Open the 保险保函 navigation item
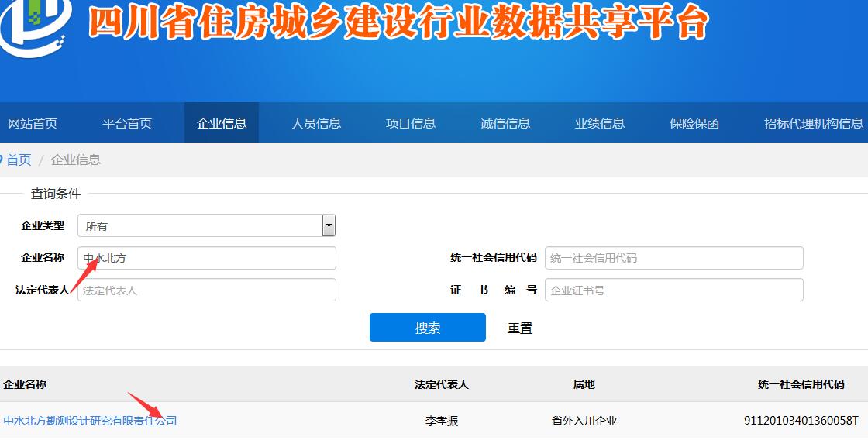The height and width of the screenshot is (440, 868). click(694, 123)
